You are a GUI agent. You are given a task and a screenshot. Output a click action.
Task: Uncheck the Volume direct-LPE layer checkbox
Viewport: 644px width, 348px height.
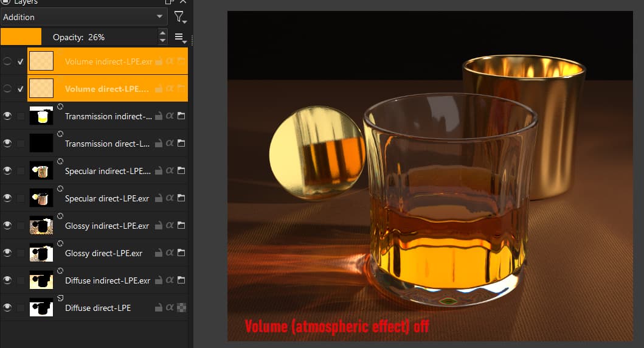pyautogui.click(x=21, y=89)
